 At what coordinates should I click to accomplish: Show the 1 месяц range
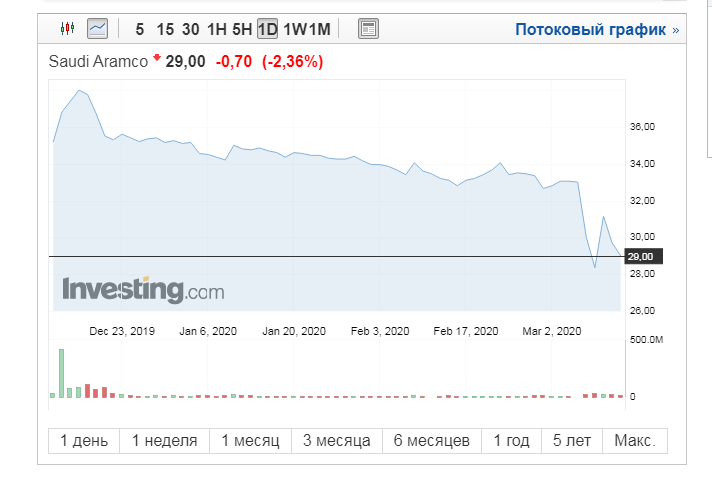[250, 441]
